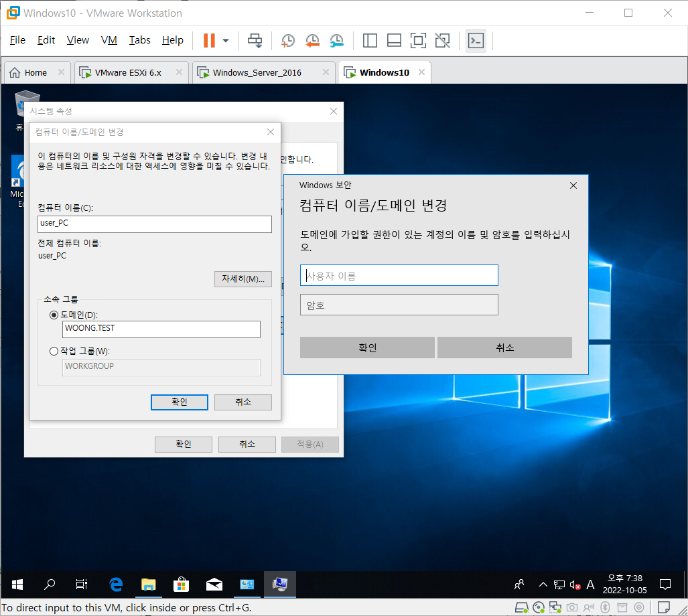Click the domain field containing WOONG.TEST
The height and width of the screenshot is (616, 688).
coord(161,329)
